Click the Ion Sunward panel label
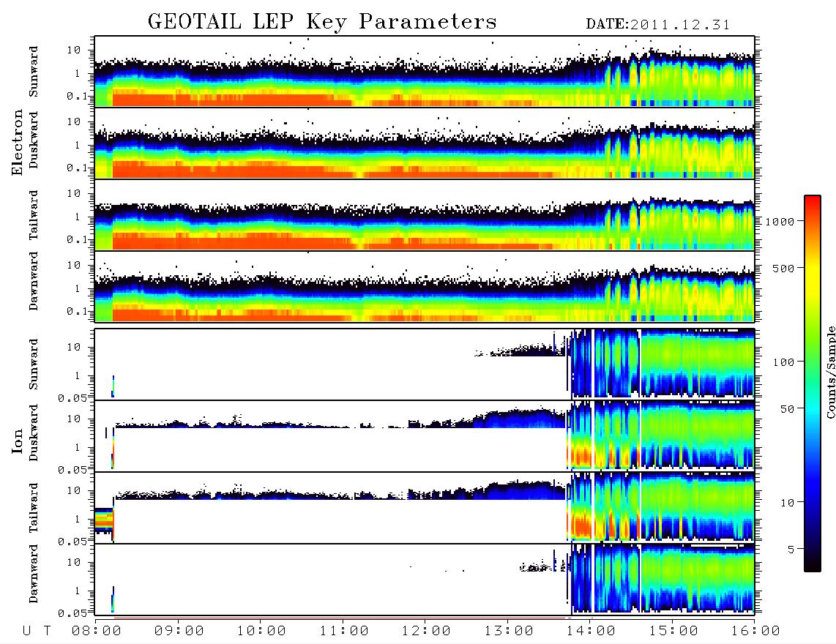 click(x=34, y=364)
